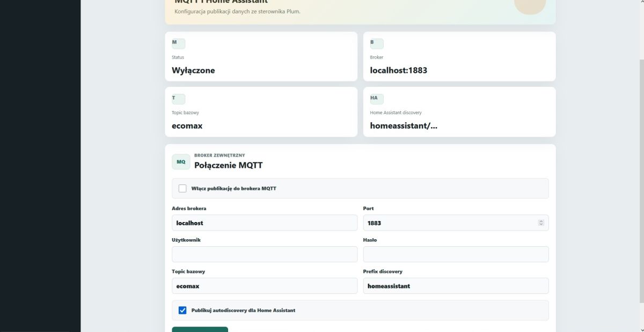Enable Włącz publikację do brokera MQTT checkbox
The image size is (644, 332).
pos(182,188)
